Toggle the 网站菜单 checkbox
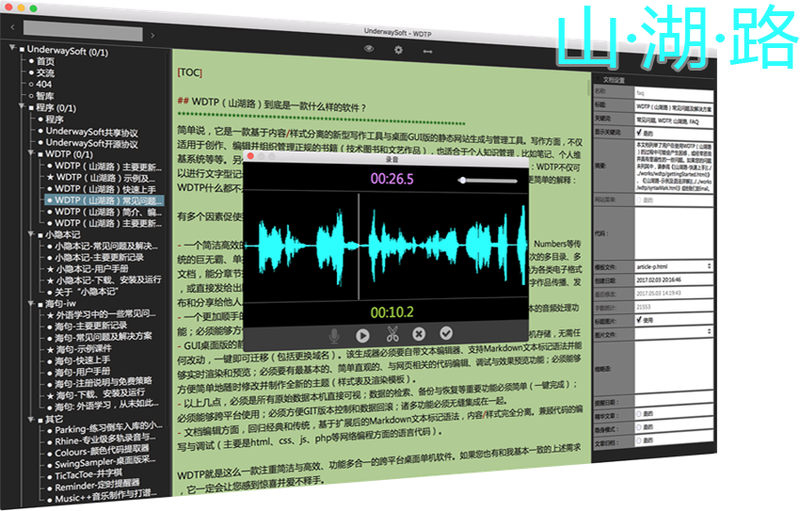800x511 pixels. 640,200
